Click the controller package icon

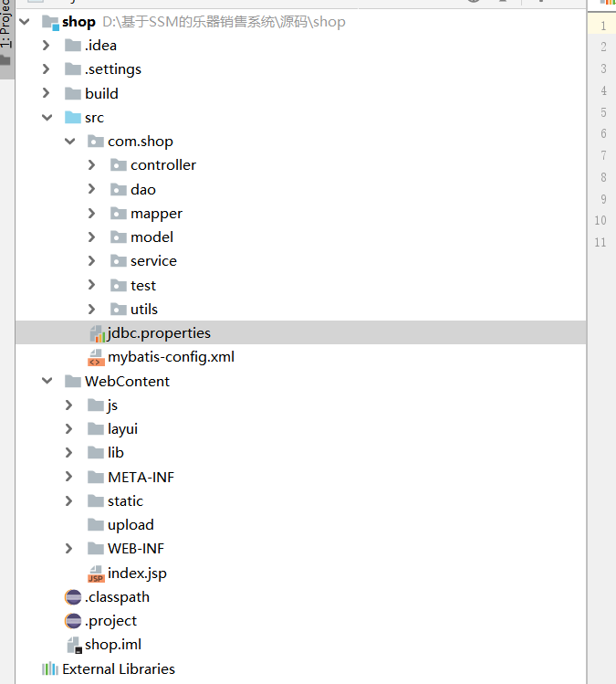click(x=118, y=165)
